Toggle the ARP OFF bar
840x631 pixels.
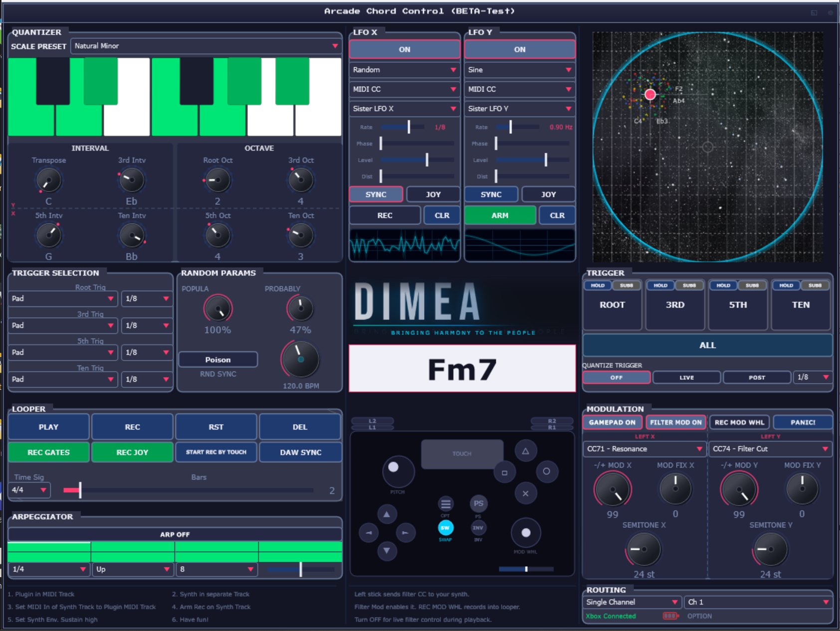[175, 534]
